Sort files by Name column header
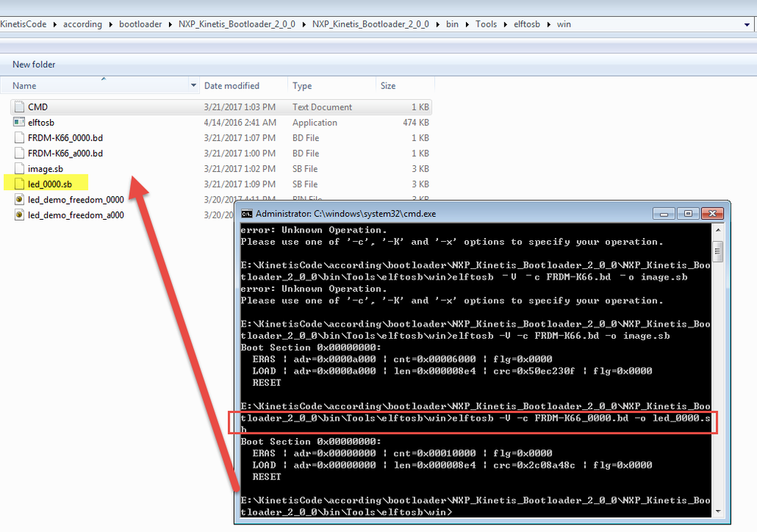 (x=24, y=86)
